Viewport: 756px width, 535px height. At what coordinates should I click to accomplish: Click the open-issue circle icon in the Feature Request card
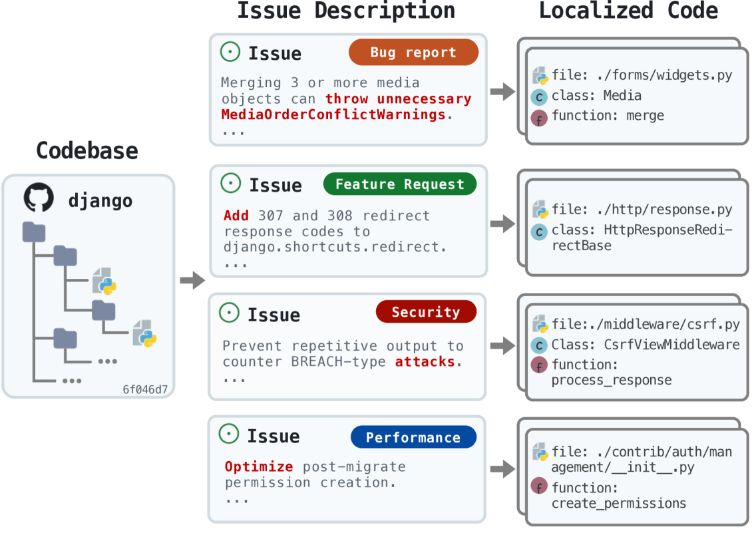230,183
